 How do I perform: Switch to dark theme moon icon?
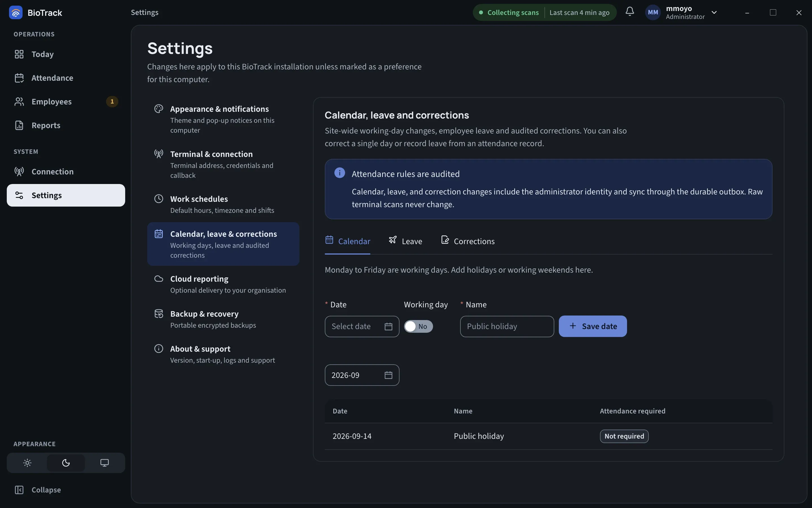[66, 463]
